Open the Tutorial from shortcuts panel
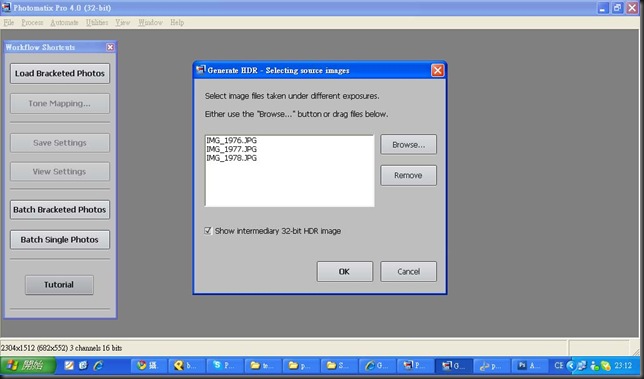The image size is (644, 379). pyautogui.click(x=59, y=285)
